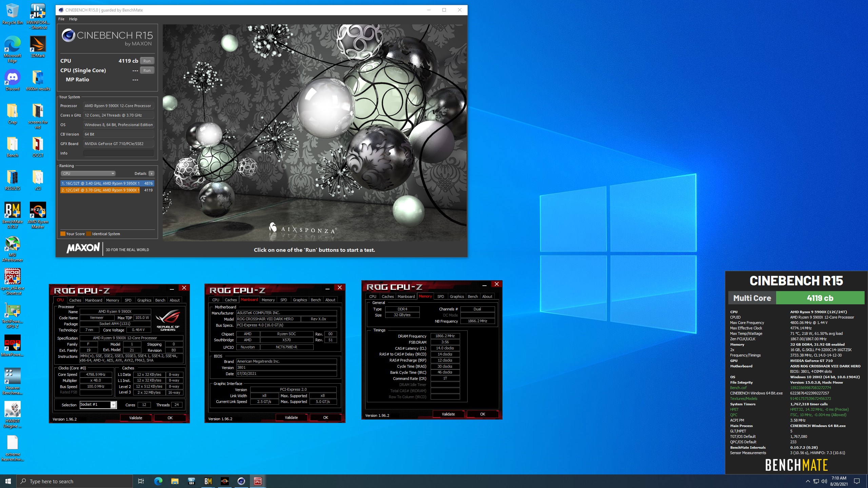The height and width of the screenshot is (488, 868).
Task: Open Task View in the taskbar
Action: (x=141, y=481)
